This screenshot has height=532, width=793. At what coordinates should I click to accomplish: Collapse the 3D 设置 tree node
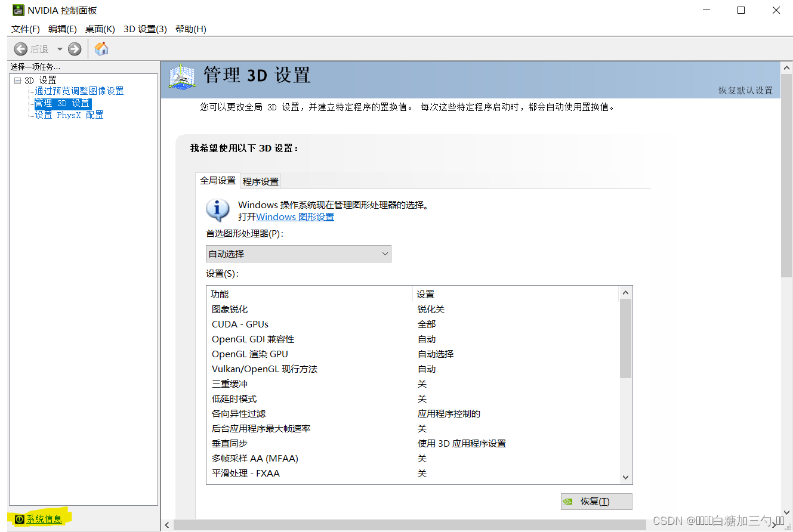pyautogui.click(x=18, y=80)
